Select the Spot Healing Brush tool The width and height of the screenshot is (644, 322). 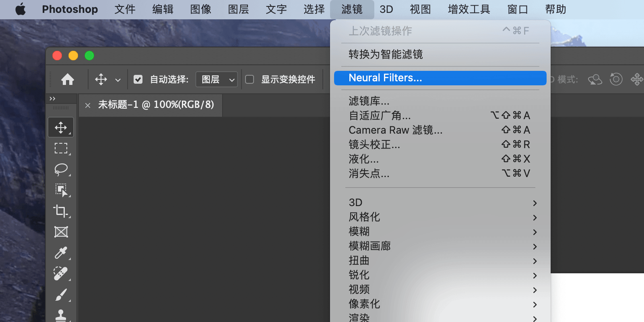(x=61, y=274)
